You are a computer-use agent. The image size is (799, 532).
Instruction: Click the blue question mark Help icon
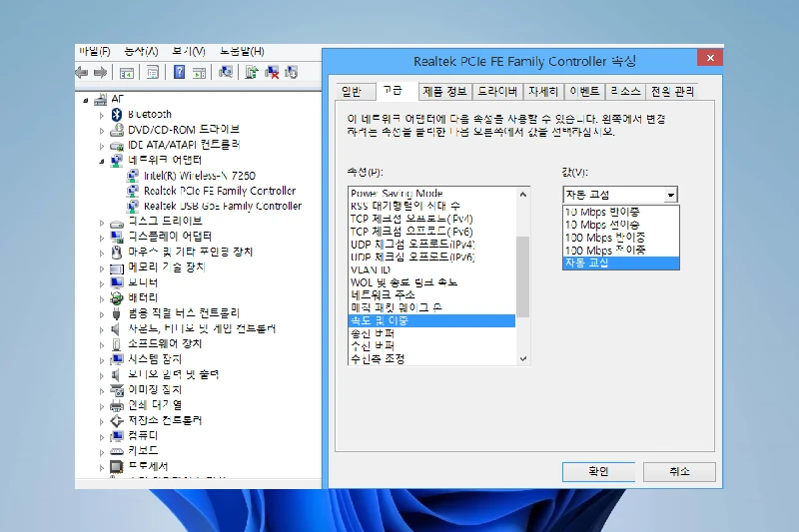[180, 72]
